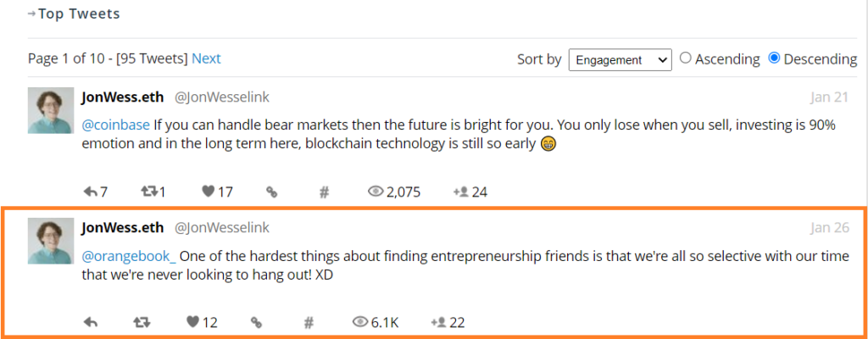Click the Jan 26 tweet date

tap(830, 227)
